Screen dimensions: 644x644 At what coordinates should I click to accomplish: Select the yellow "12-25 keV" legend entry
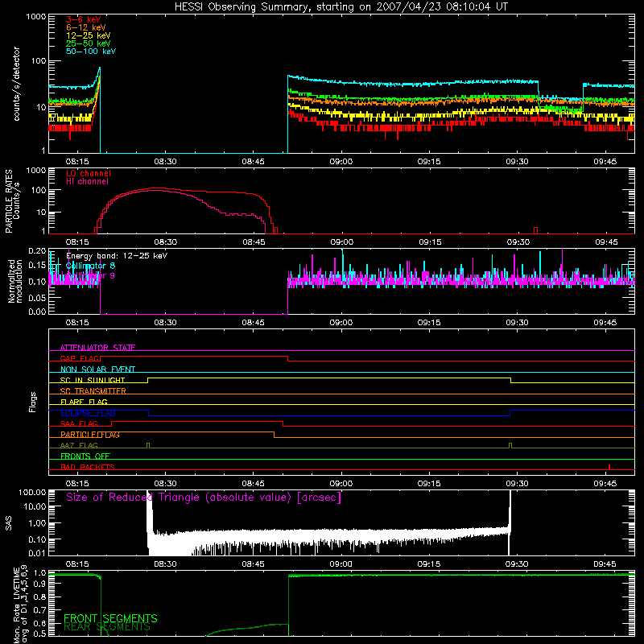(89, 35)
